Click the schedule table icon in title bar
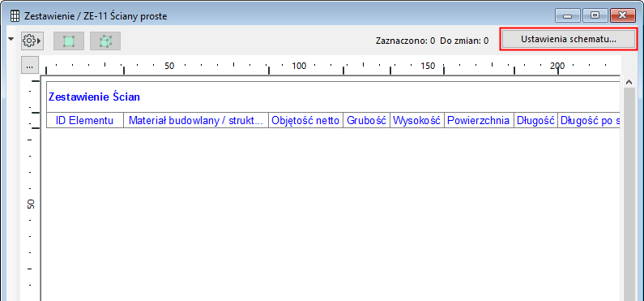 coord(15,16)
